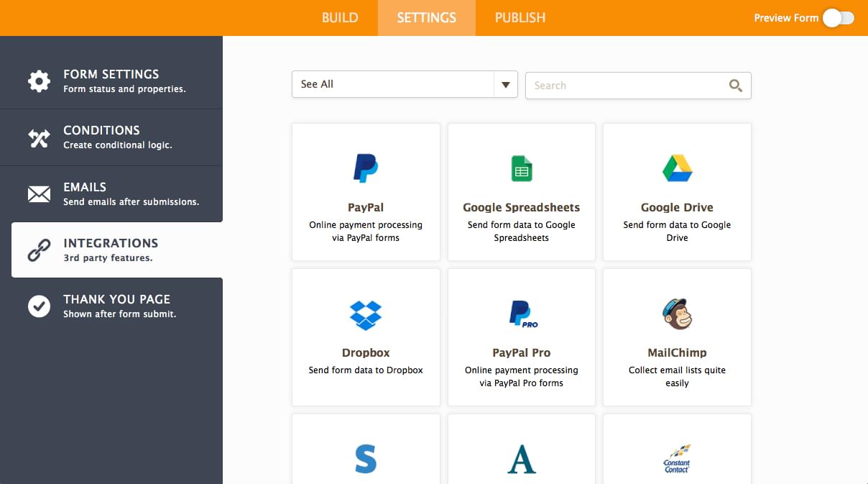Select Emails in the sidebar

click(111, 194)
